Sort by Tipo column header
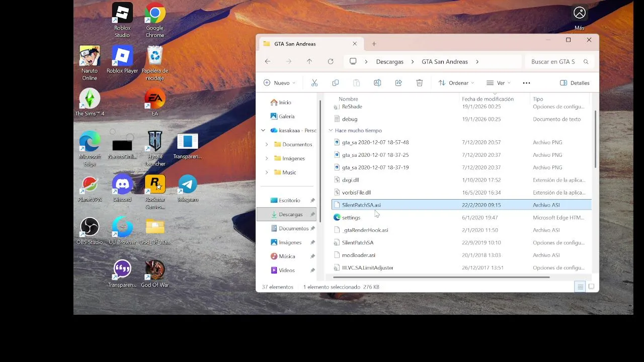 coord(538,99)
